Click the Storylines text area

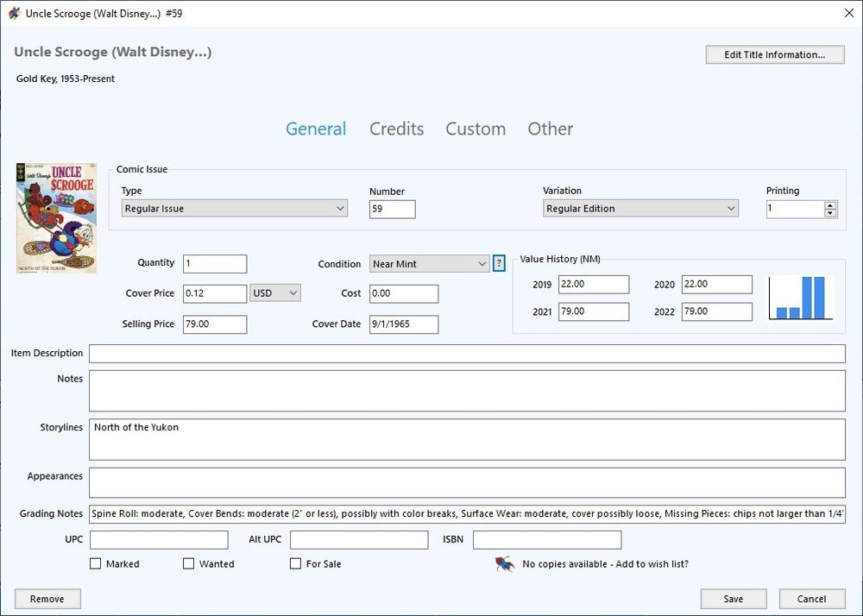[x=467, y=439]
